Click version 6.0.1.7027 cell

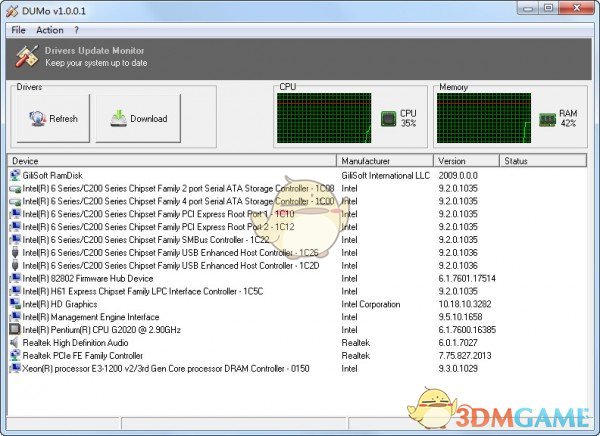point(458,343)
